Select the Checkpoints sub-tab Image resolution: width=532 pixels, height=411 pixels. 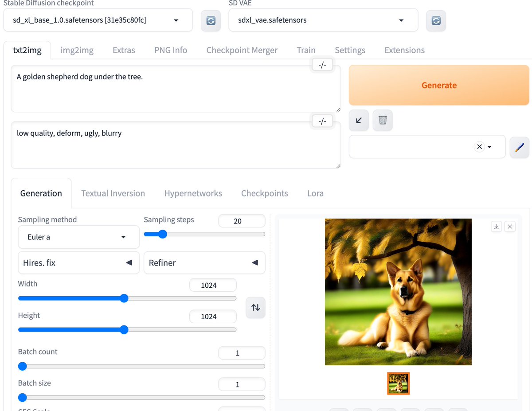pos(265,193)
